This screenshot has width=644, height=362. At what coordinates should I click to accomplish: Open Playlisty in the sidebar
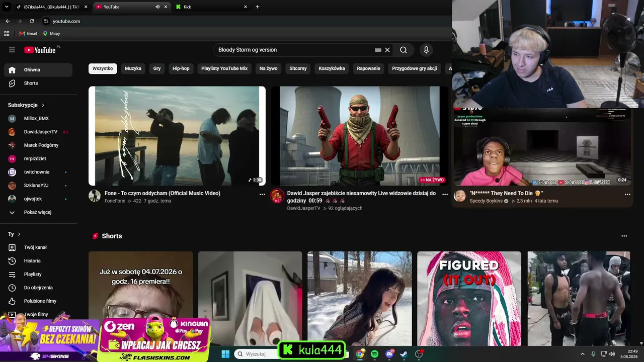click(38, 274)
